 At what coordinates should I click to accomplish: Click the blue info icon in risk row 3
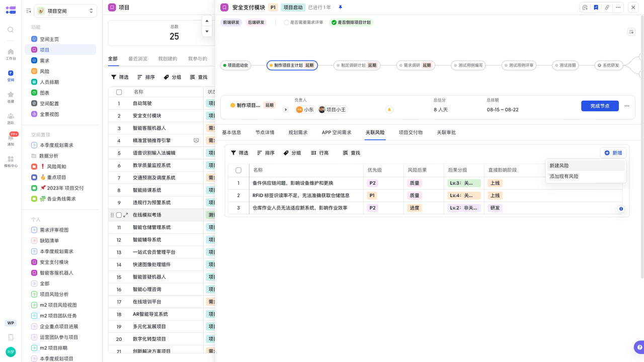point(621,209)
